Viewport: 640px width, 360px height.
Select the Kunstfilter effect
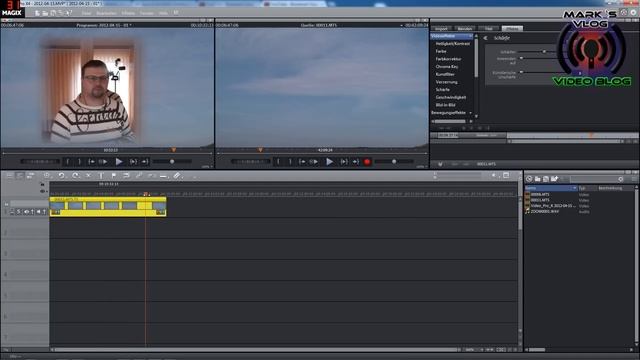(445, 74)
